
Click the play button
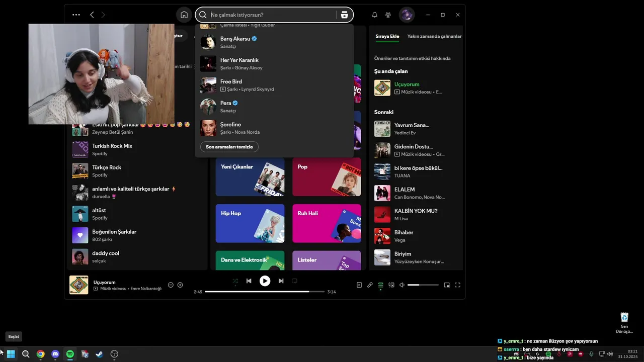(x=265, y=281)
